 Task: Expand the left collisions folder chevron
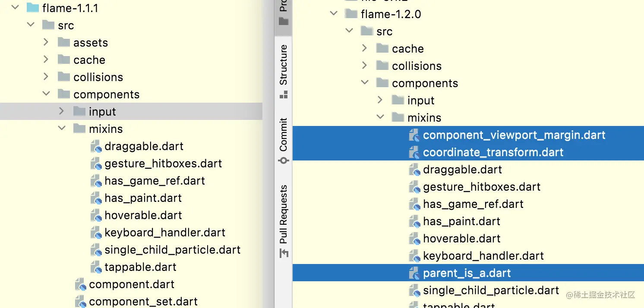(46, 77)
